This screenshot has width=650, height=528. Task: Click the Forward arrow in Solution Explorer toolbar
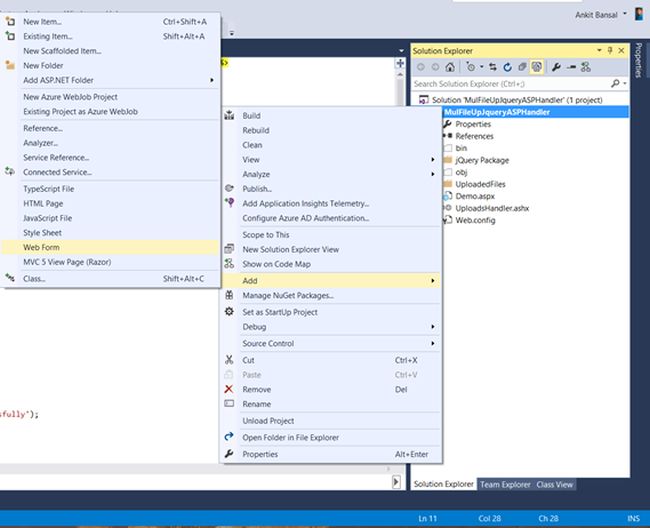coord(435,67)
